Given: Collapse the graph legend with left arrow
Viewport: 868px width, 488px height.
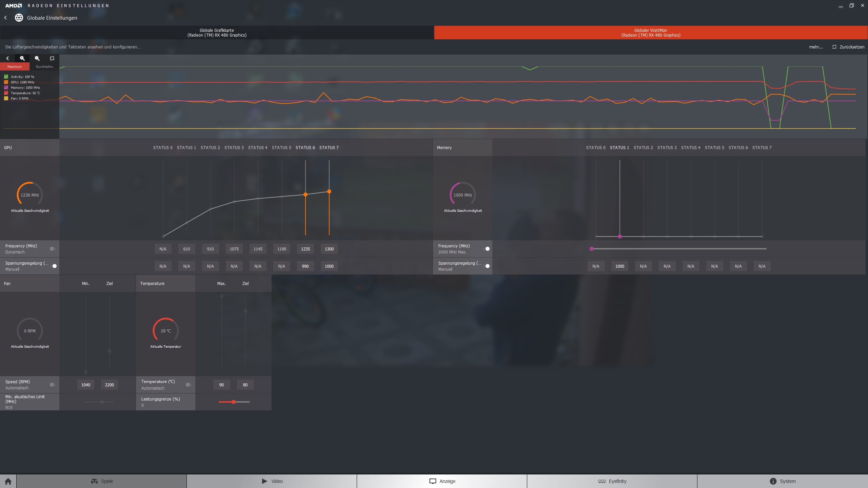Looking at the screenshot, I should click(x=7, y=58).
